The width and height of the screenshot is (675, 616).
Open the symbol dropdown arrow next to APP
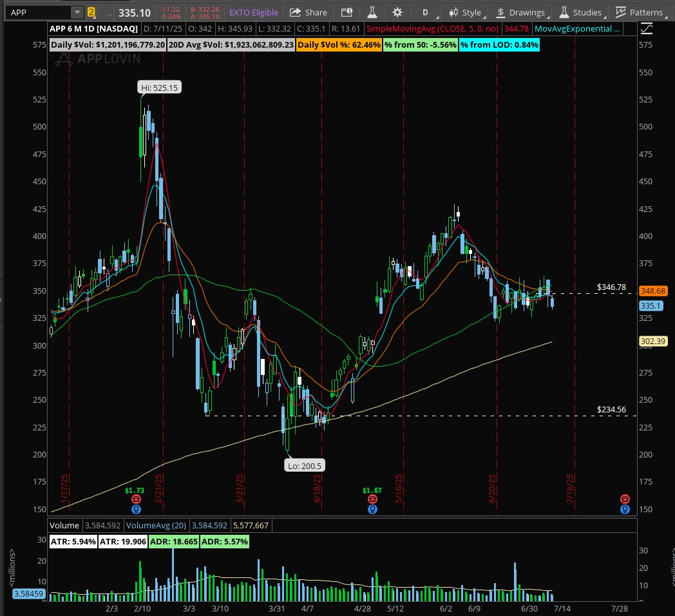(77, 12)
